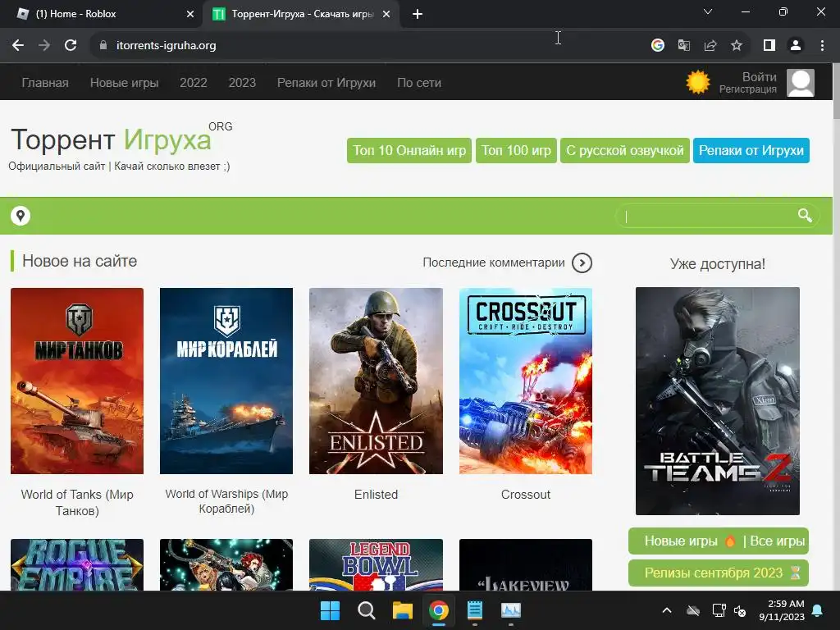
Task: Open Репаки от Игрухи menu item
Action: pos(326,83)
